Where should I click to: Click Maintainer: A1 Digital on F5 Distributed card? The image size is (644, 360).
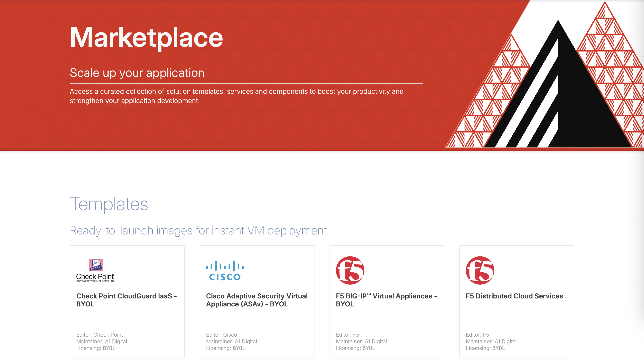coord(491,342)
